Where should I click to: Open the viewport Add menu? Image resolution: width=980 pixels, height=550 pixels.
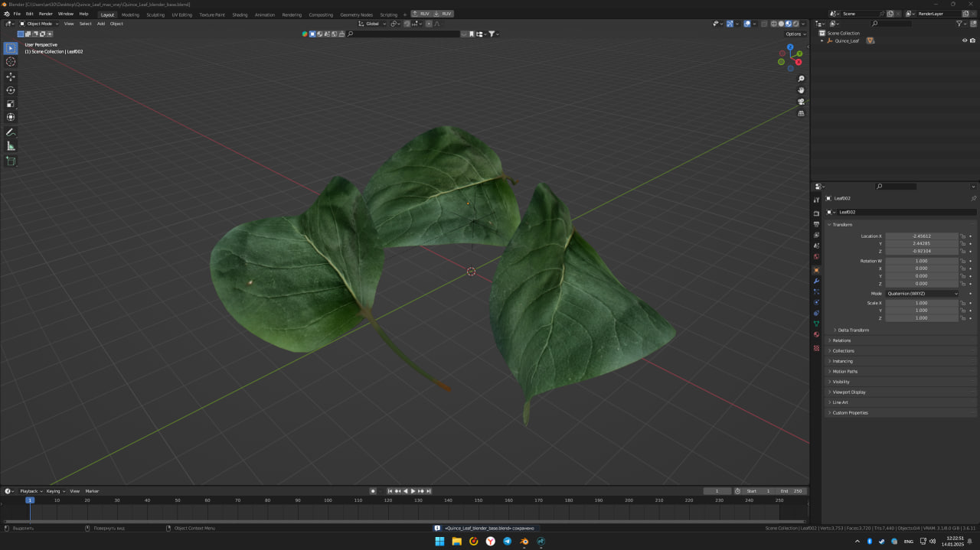click(x=101, y=24)
